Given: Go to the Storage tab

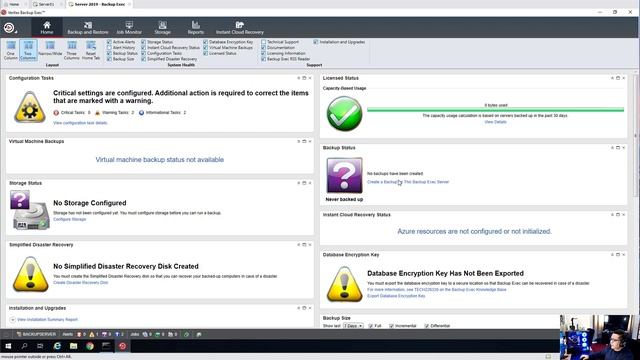Looking at the screenshot, I should click(162, 28).
